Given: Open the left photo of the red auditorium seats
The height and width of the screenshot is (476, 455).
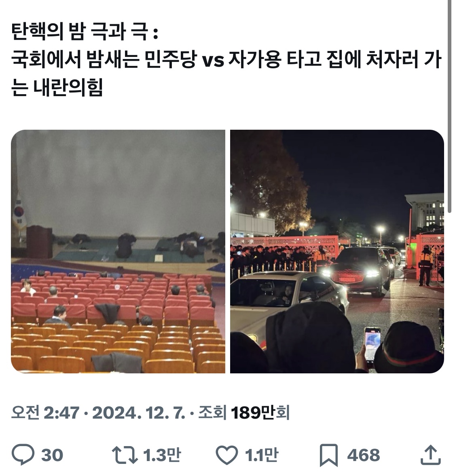Looking at the screenshot, I should [x=118, y=251].
